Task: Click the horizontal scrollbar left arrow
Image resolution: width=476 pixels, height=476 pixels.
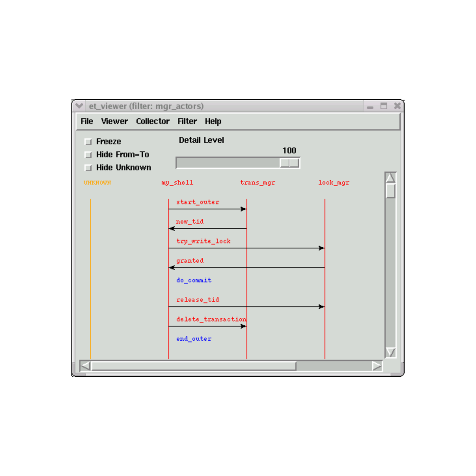Action: [x=85, y=366]
